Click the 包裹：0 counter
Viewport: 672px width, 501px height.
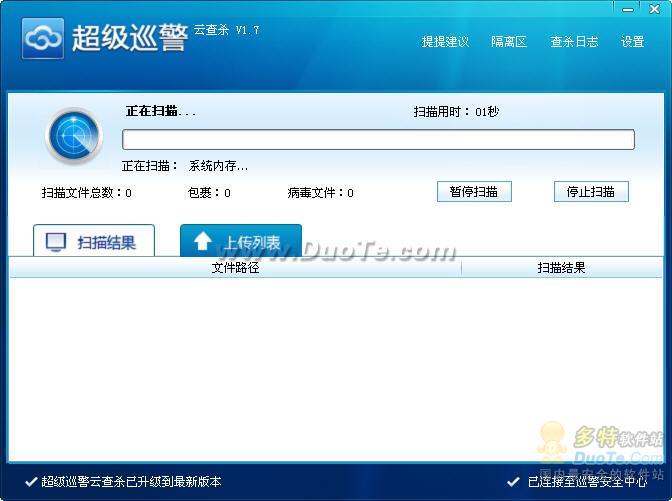[209, 193]
